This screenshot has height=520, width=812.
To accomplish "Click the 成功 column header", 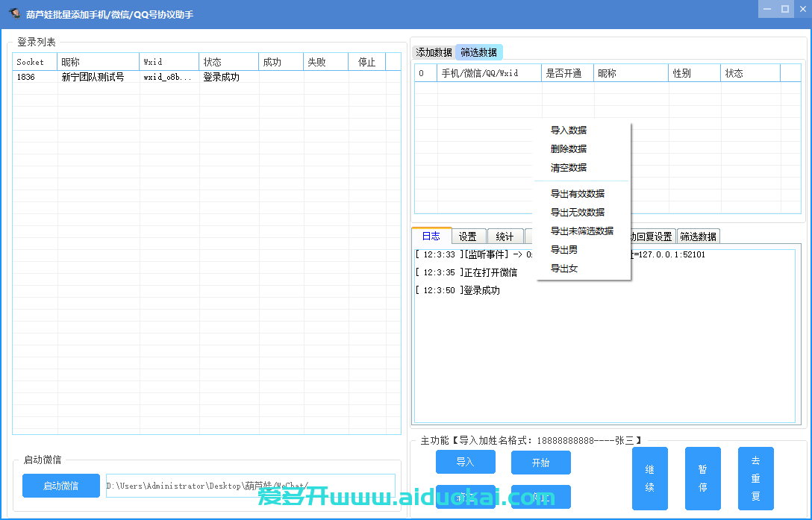I will [x=281, y=62].
